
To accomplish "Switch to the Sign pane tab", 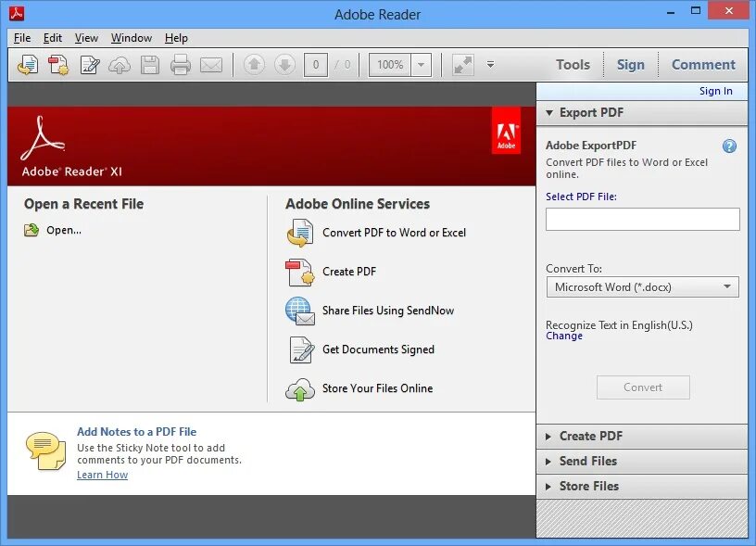I will click(631, 65).
